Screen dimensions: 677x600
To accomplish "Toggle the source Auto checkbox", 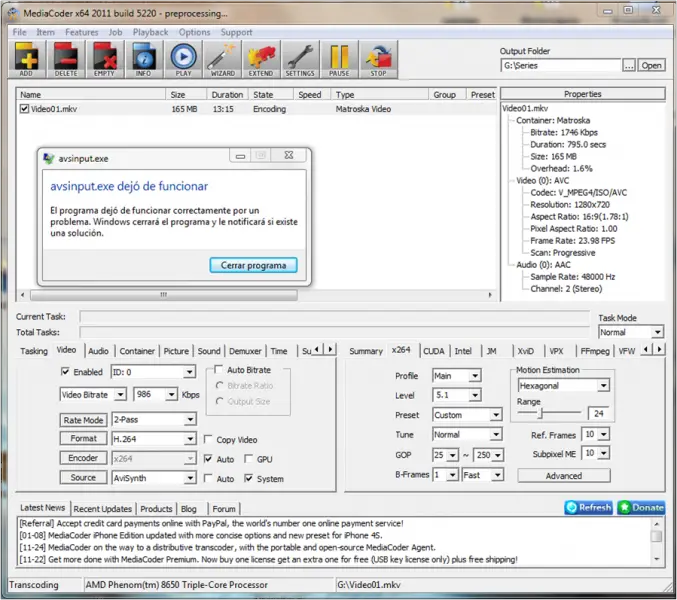I will click(208, 478).
